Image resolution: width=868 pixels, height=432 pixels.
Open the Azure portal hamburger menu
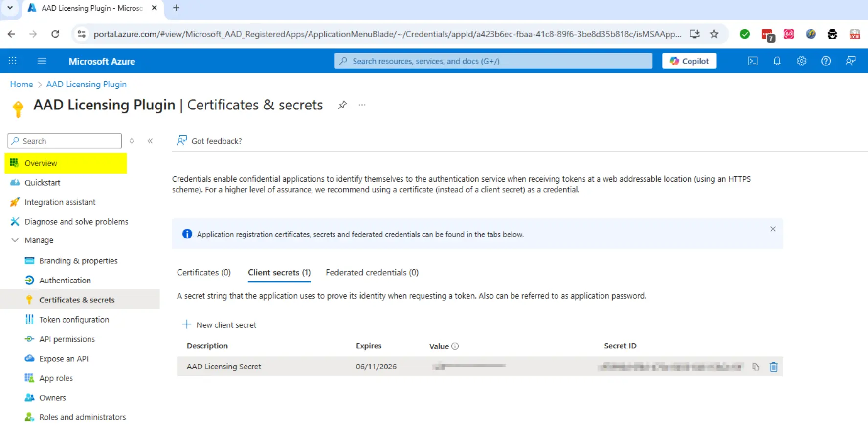click(42, 61)
